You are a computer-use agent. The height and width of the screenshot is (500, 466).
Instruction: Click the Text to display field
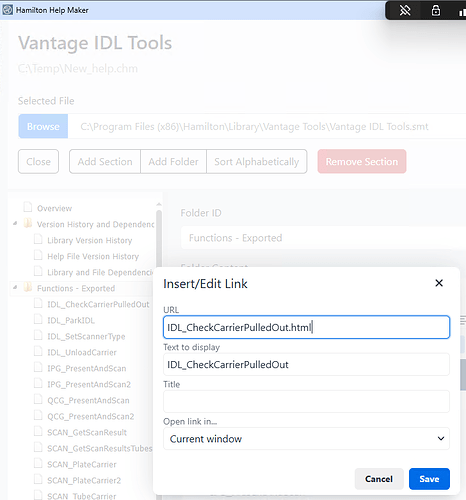(306, 365)
